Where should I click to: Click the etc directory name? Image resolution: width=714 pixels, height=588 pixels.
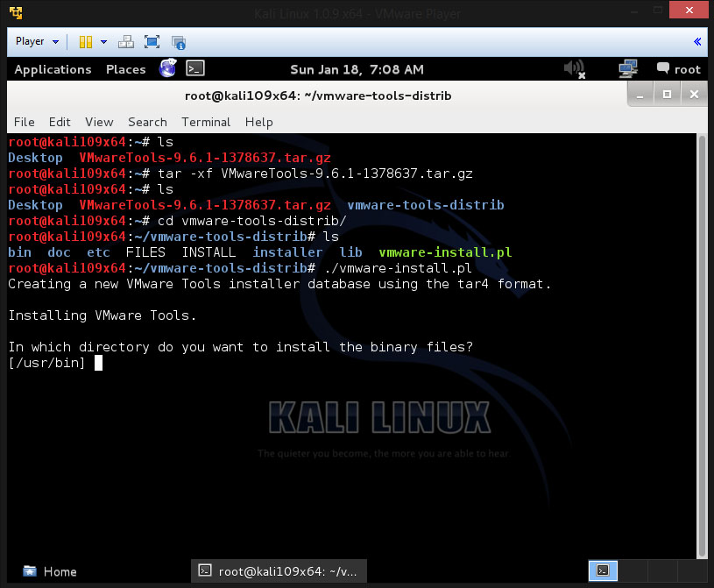pos(98,252)
